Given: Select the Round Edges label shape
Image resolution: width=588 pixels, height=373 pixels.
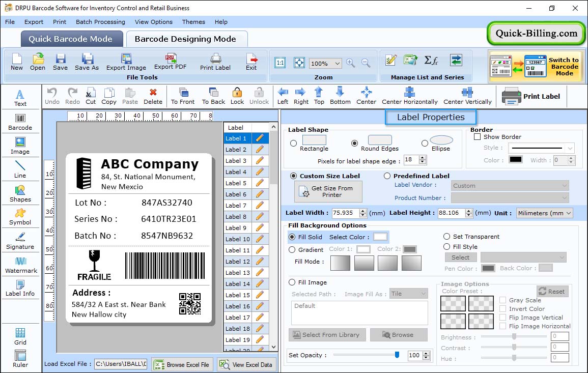Looking at the screenshot, I should pyautogui.click(x=354, y=143).
